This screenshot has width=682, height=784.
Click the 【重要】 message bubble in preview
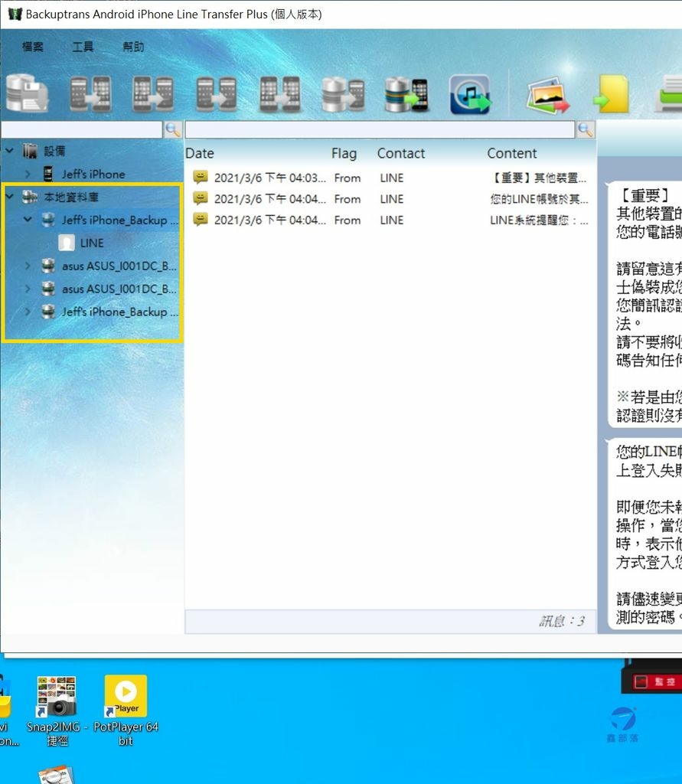click(645, 305)
